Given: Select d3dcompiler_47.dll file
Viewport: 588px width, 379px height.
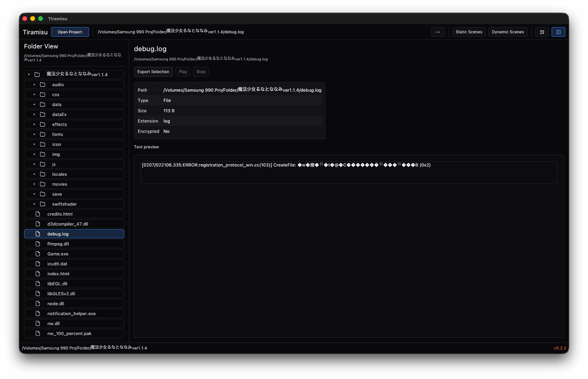Looking at the screenshot, I should coord(74,224).
